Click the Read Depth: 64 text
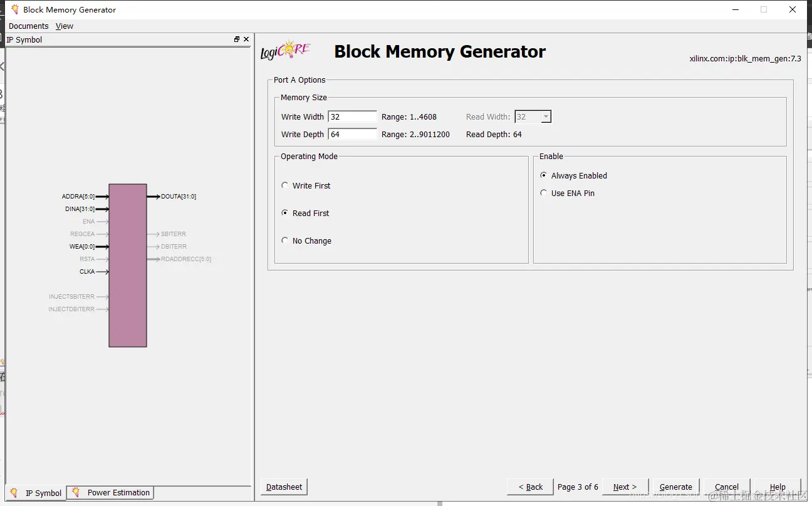 tap(494, 134)
